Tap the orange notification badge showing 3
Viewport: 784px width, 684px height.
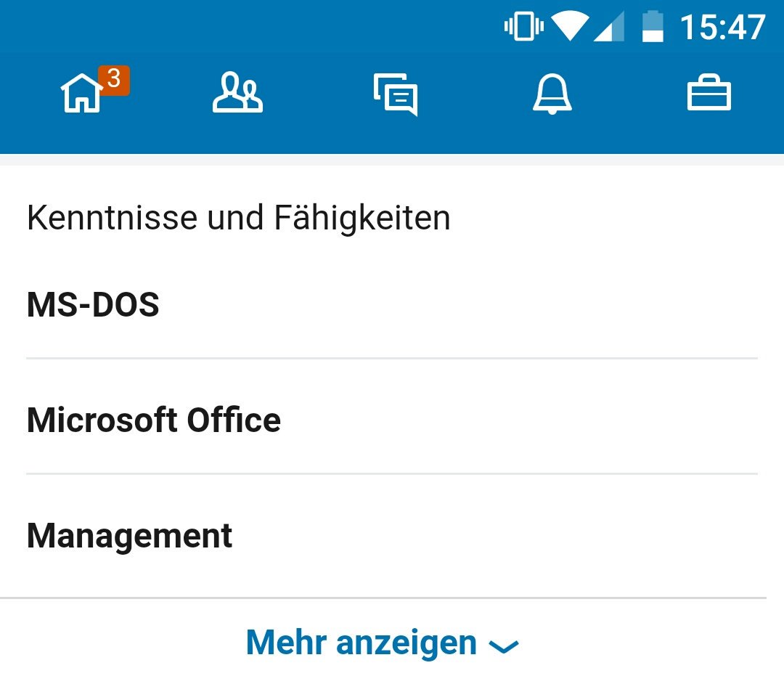click(x=114, y=80)
